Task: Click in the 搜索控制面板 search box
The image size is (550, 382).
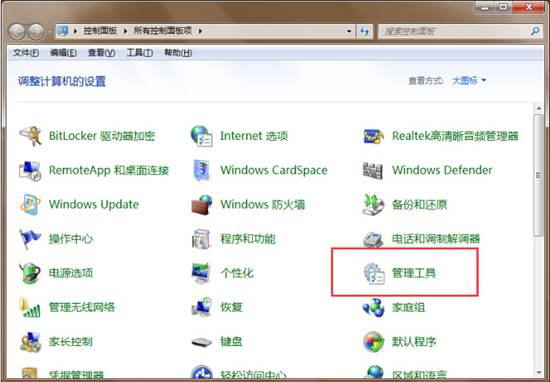Action: [456, 31]
